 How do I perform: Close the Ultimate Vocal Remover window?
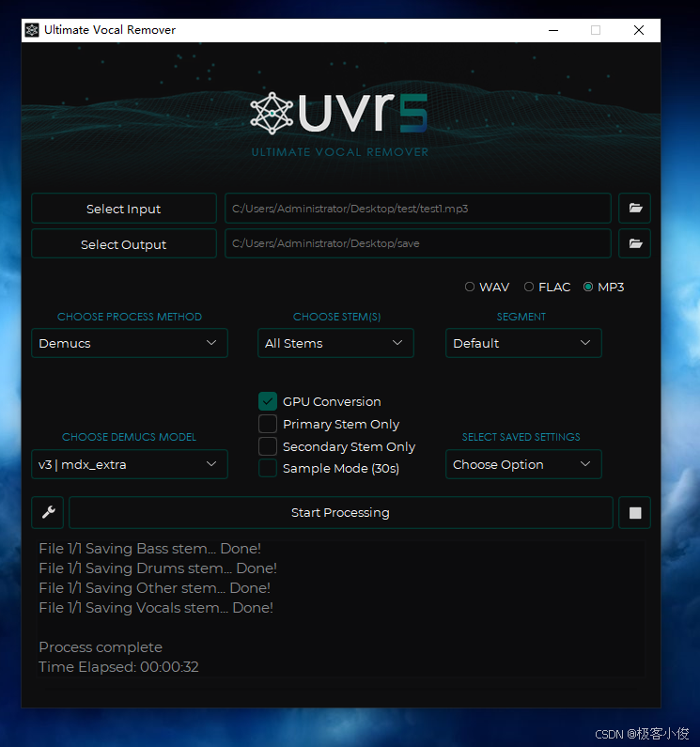pyautogui.click(x=639, y=30)
